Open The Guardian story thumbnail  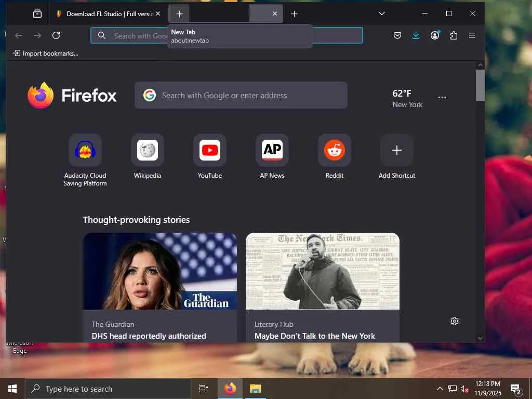pyautogui.click(x=160, y=271)
